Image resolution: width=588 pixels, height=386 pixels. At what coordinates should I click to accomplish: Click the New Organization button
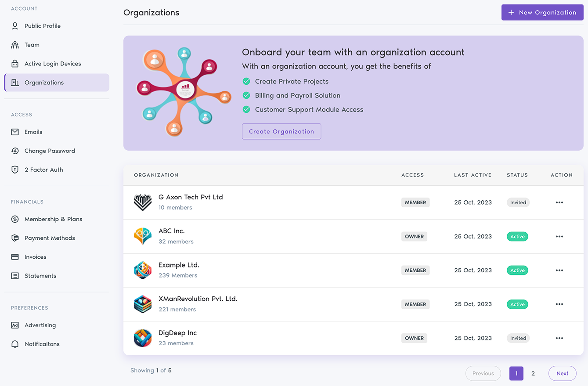[542, 12]
